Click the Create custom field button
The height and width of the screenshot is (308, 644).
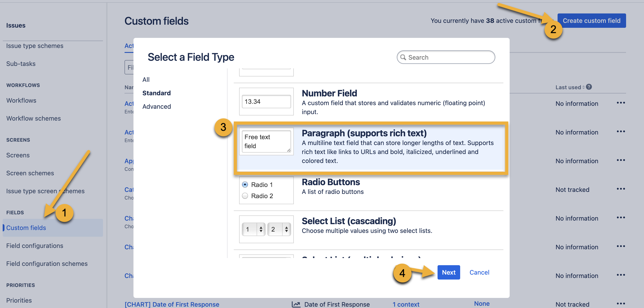(592, 21)
